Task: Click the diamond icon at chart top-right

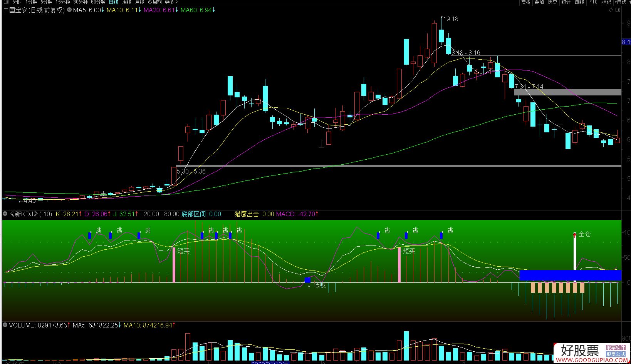Action: (x=611, y=10)
